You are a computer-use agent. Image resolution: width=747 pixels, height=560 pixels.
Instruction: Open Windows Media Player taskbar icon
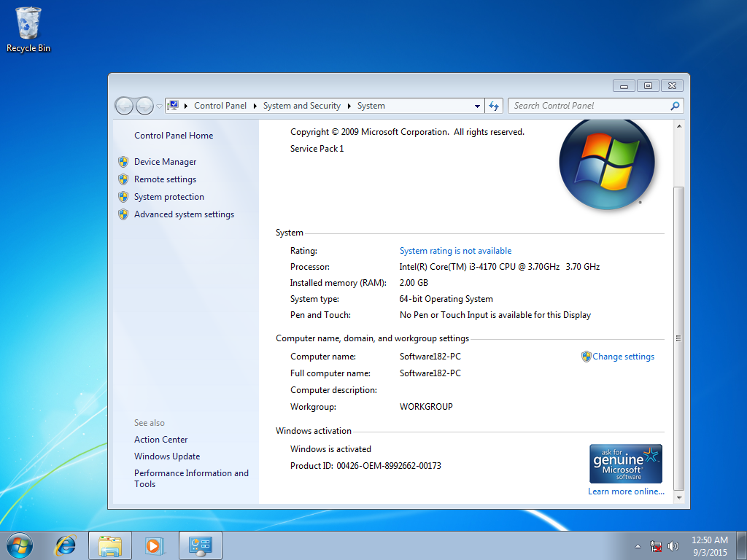tap(155, 545)
